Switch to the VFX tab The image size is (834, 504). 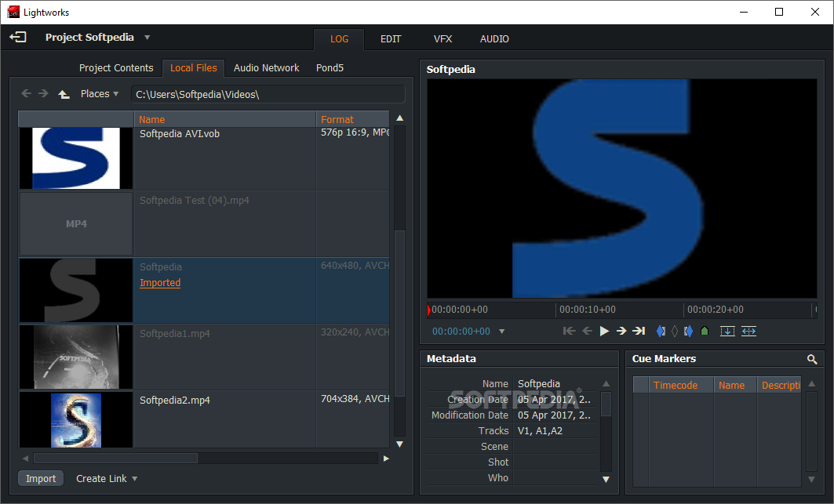coord(442,39)
